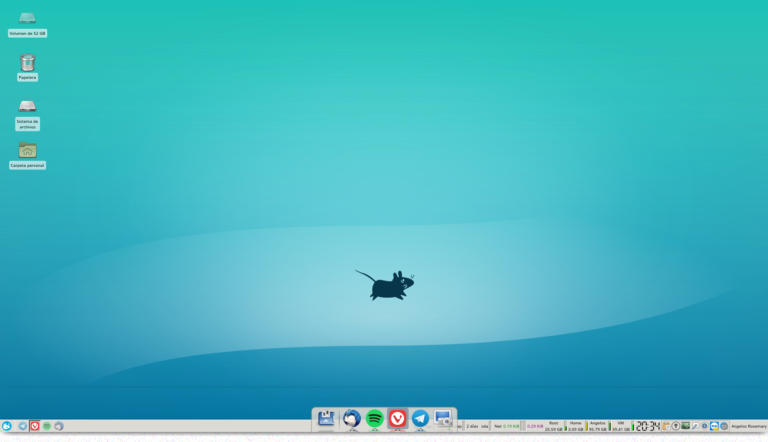Image resolution: width=768 pixels, height=442 pixels.
Task: Click the small Telegram taskbar window button
Action: click(23, 426)
